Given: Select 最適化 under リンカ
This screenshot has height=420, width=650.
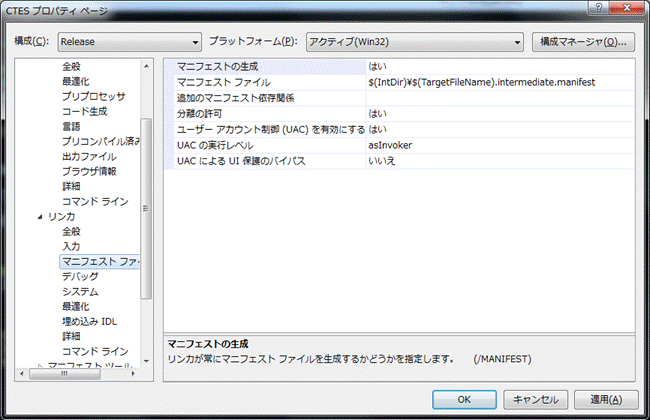Looking at the screenshot, I should coord(75,306).
